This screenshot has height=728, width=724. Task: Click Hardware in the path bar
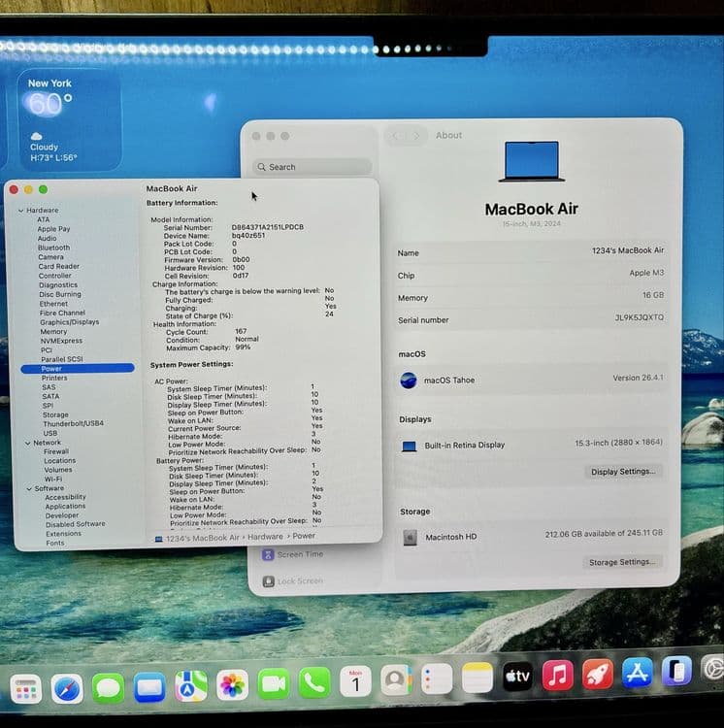(265, 537)
